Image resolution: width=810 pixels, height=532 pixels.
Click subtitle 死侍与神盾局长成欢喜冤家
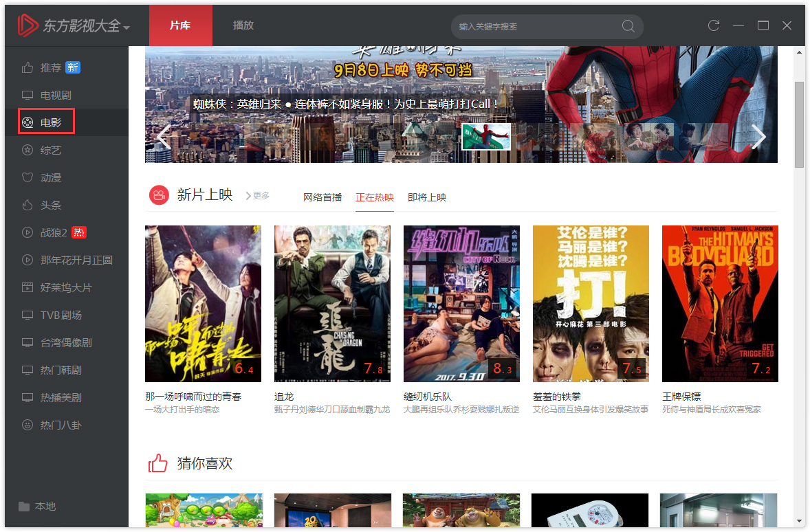[712, 410]
